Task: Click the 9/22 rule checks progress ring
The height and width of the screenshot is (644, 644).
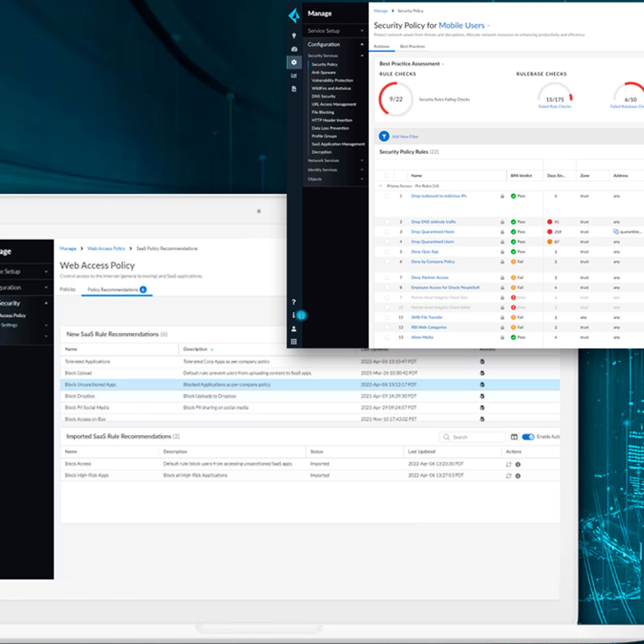Action: tap(396, 99)
